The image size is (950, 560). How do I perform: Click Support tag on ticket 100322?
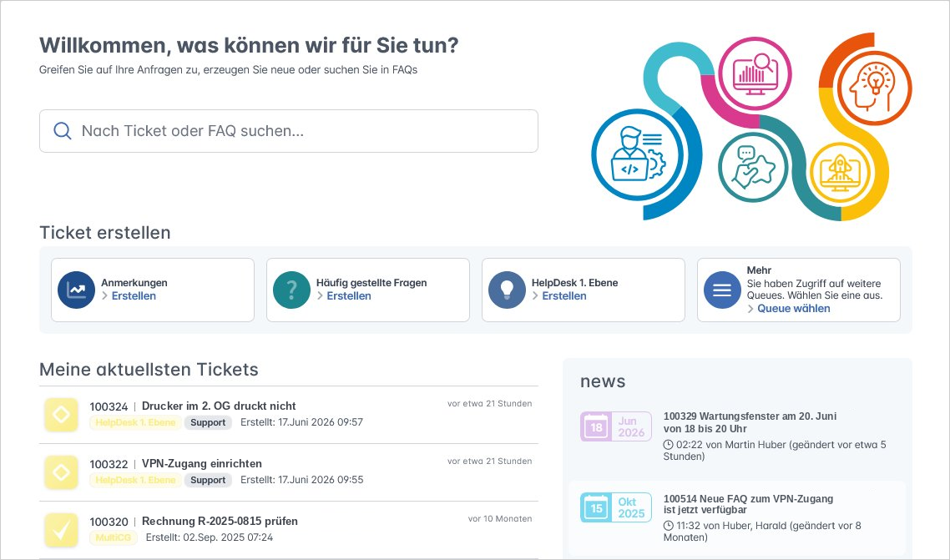pos(208,480)
